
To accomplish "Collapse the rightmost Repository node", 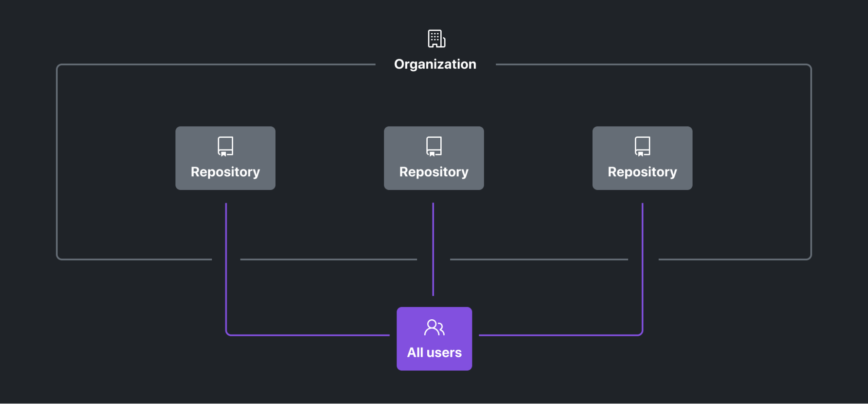I will point(642,158).
